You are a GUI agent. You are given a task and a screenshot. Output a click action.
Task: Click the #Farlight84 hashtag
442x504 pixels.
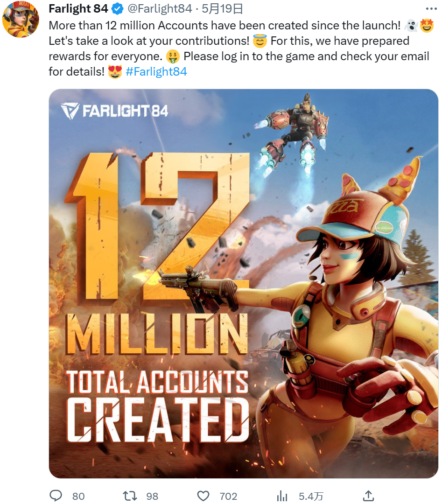[x=156, y=71]
